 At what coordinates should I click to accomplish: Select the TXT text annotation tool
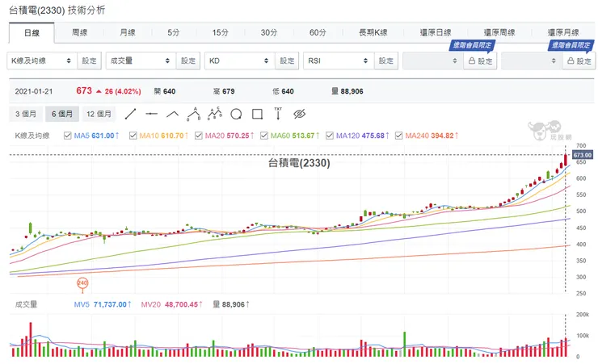click(x=278, y=114)
